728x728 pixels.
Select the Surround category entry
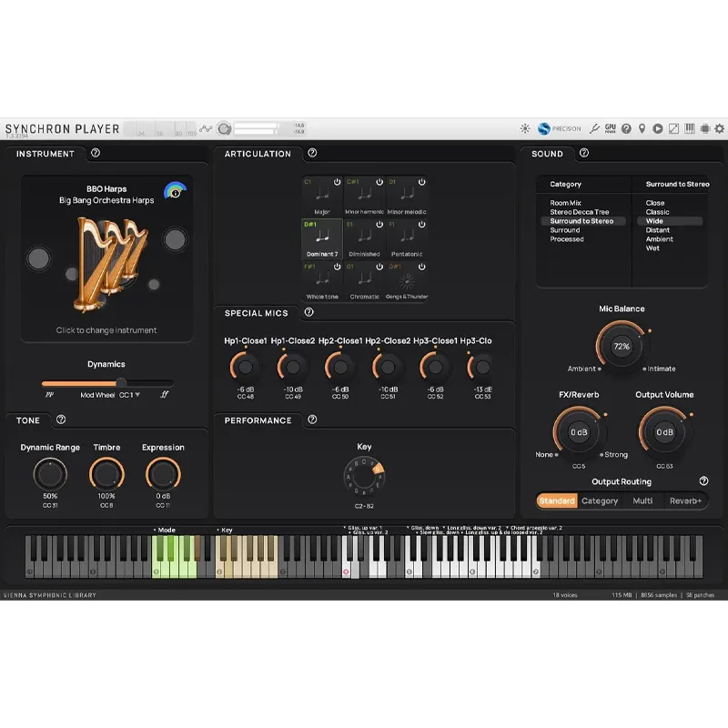(564, 230)
